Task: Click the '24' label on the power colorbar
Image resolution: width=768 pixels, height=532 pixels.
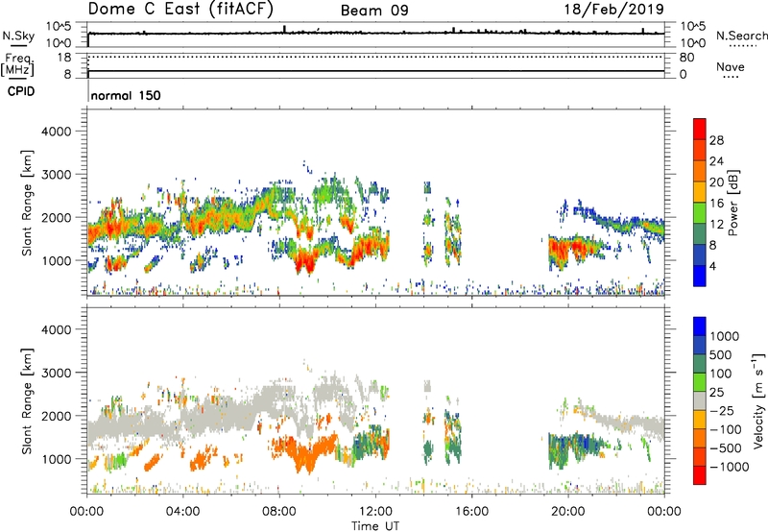Action: pyautogui.click(x=716, y=161)
